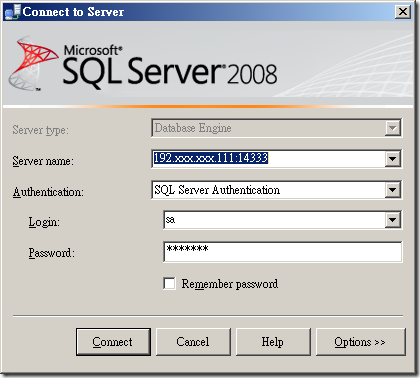
Task: Close the Connect to Server dialog
Action: [x=403, y=12]
